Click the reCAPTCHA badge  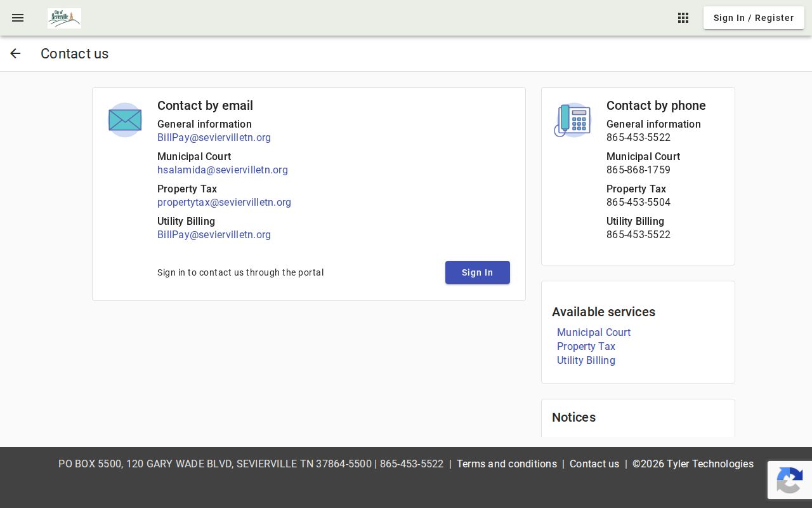coord(790,480)
